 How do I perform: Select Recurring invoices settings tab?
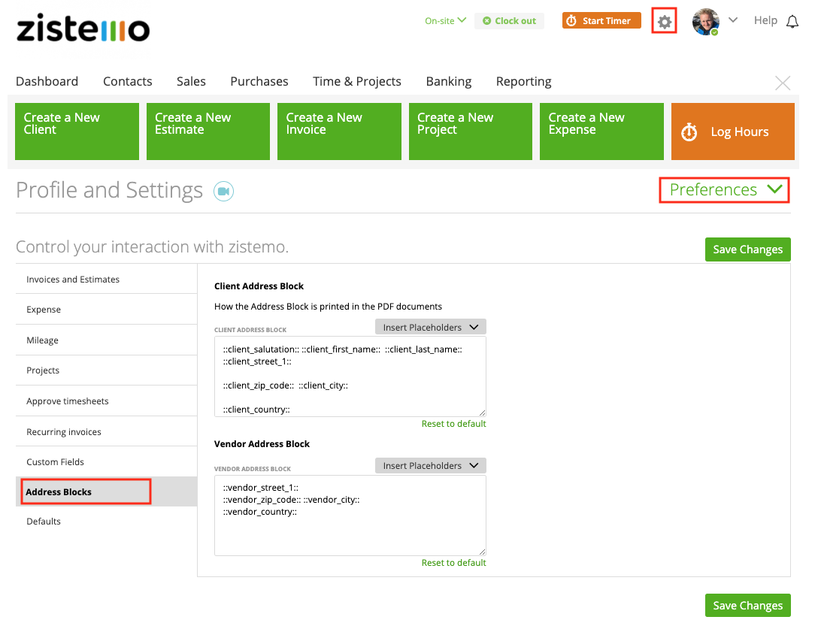coord(107,432)
